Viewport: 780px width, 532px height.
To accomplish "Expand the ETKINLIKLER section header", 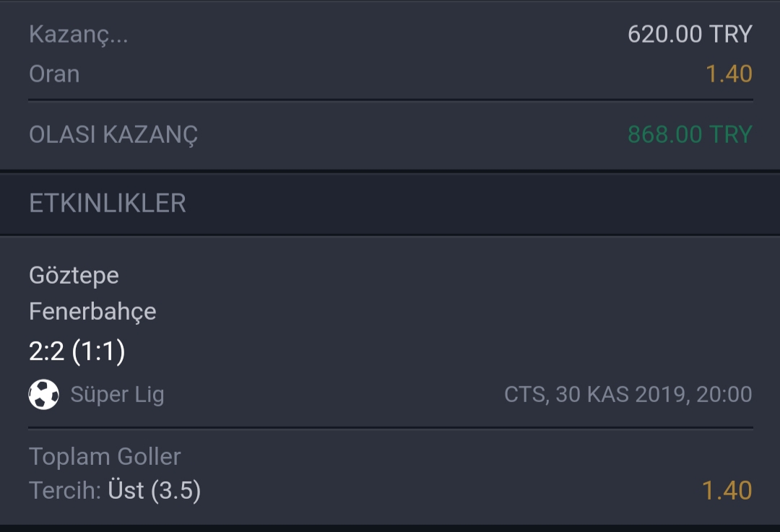I will click(390, 204).
